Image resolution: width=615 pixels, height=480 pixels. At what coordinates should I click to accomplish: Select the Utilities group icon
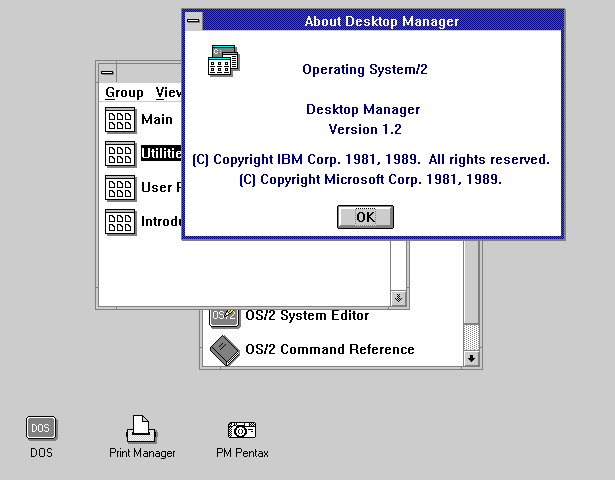120,154
